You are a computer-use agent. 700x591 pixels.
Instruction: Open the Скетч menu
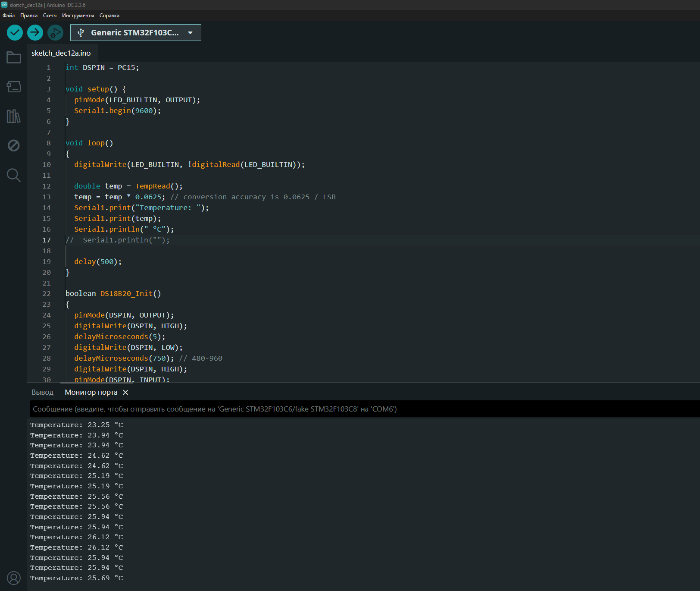click(x=50, y=16)
